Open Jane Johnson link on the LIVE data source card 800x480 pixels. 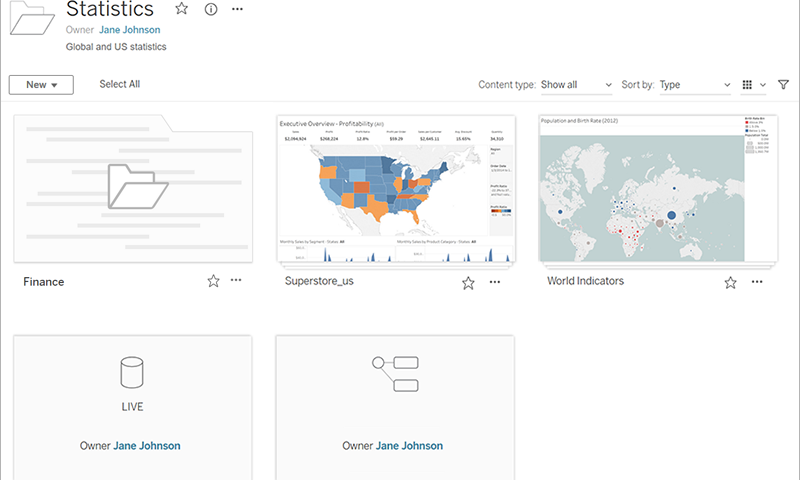pyautogui.click(x=147, y=446)
